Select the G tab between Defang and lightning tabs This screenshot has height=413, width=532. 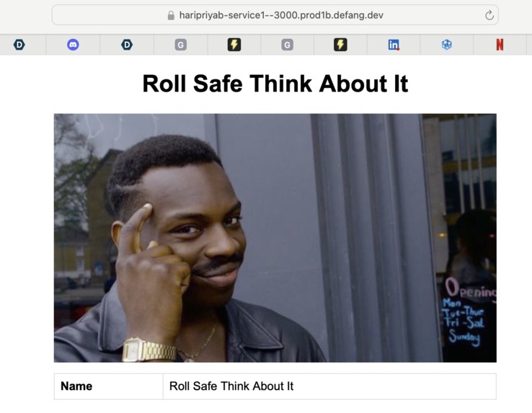click(180, 45)
